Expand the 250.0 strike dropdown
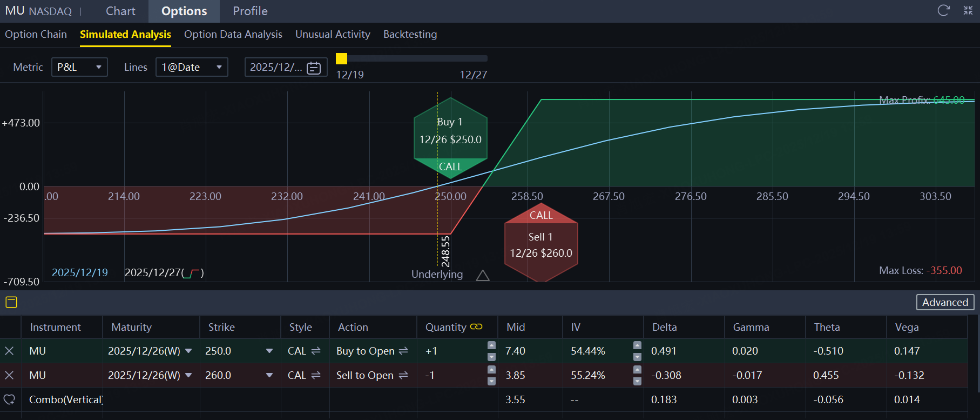This screenshot has height=420, width=980. [x=269, y=351]
